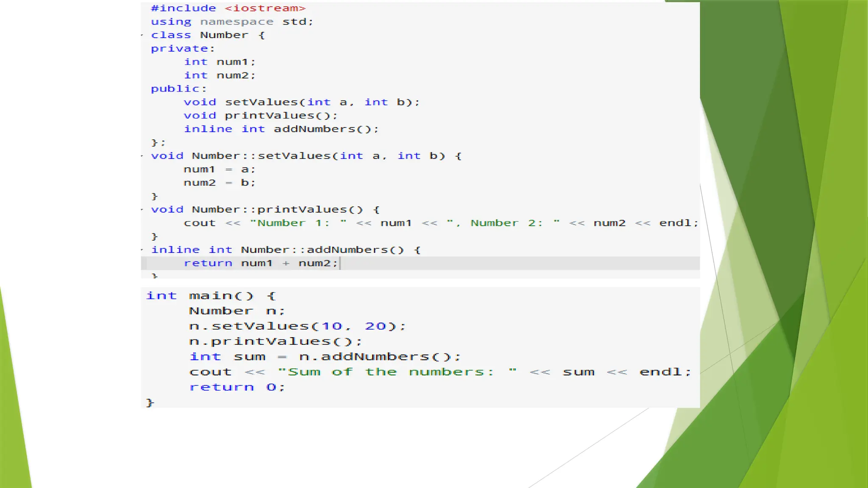The height and width of the screenshot is (488, 868).
Task: Click the cout "Number 1:" statement
Action: click(x=441, y=223)
